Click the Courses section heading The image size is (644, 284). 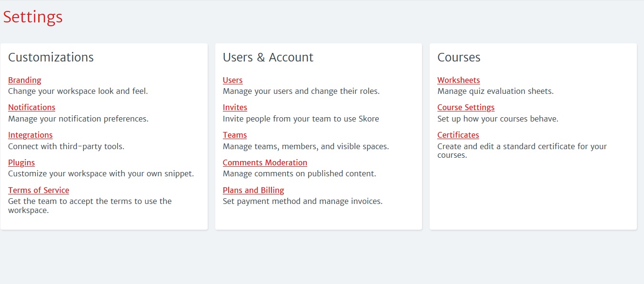click(x=459, y=57)
